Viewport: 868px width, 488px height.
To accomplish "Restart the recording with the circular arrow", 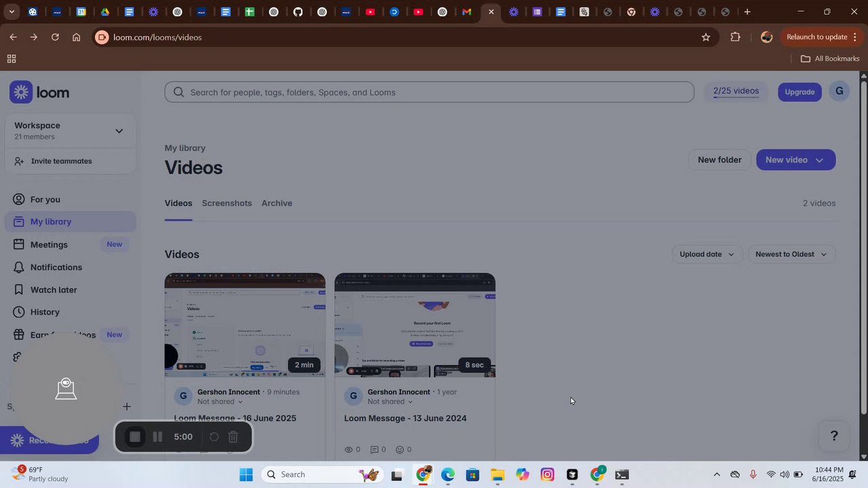I will [x=214, y=437].
